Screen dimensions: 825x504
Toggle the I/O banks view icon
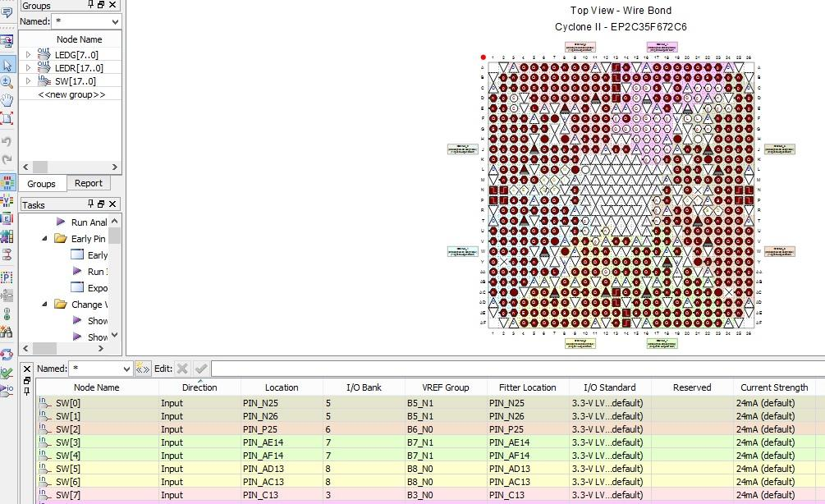click(7, 182)
